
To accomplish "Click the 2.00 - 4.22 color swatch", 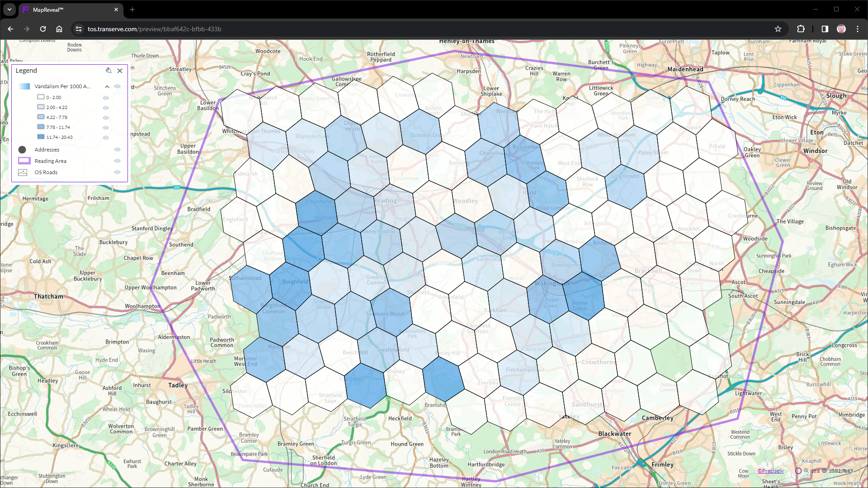I will (x=41, y=107).
